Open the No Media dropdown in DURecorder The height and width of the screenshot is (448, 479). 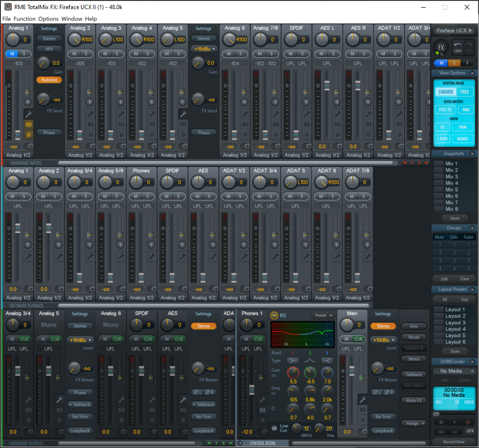[454, 371]
